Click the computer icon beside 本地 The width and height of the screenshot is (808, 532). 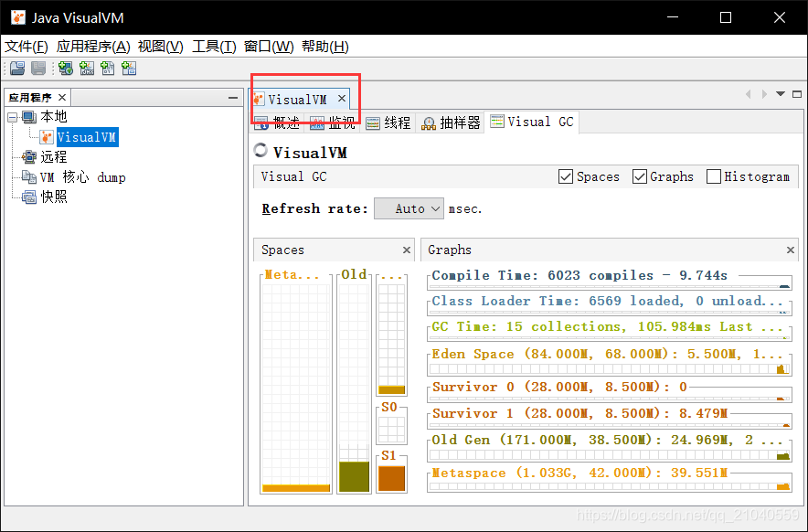pos(29,117)
